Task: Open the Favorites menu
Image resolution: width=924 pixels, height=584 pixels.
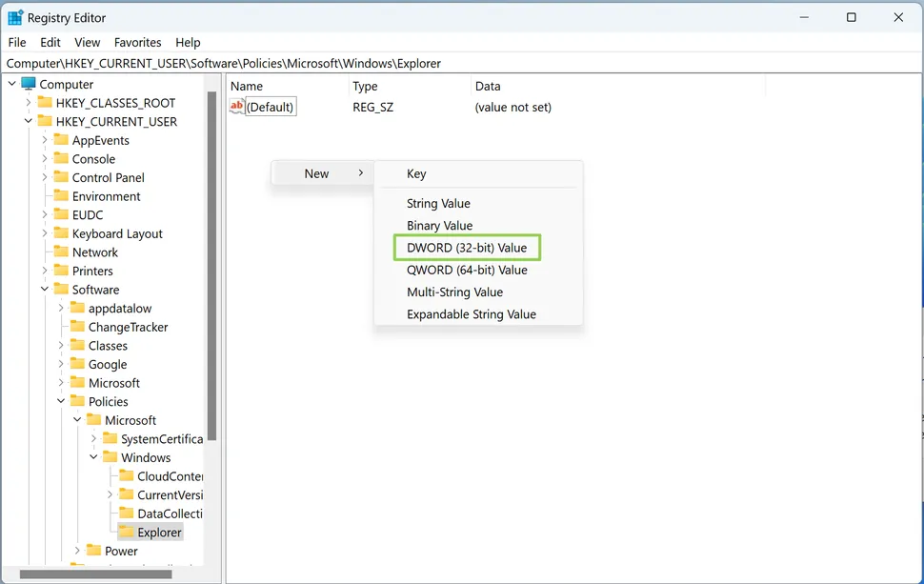Action: 137,42
